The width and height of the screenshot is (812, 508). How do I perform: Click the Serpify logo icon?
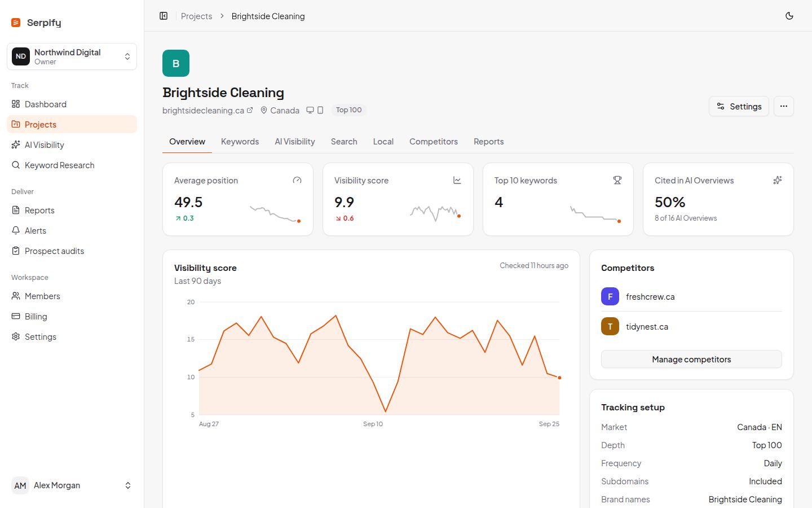16,23
